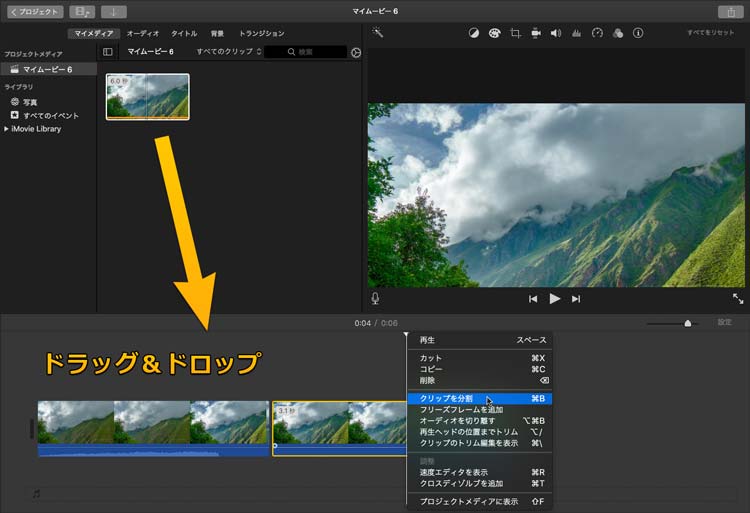Click the magic wand auto-enhance icon
This screenshot has width=750, height=513.
[x=378, y=33]
